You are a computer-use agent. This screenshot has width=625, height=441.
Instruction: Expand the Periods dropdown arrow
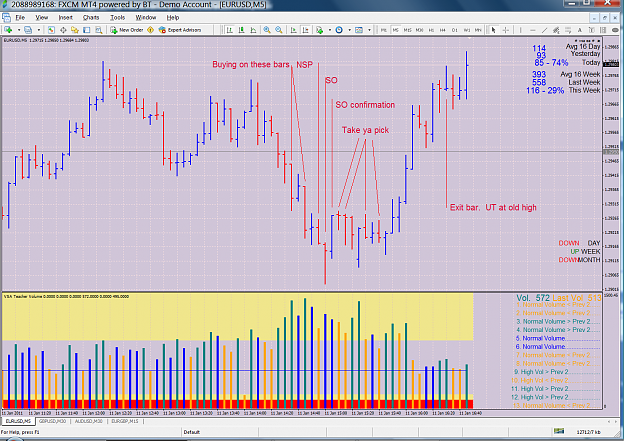click(x=349, y=30)
